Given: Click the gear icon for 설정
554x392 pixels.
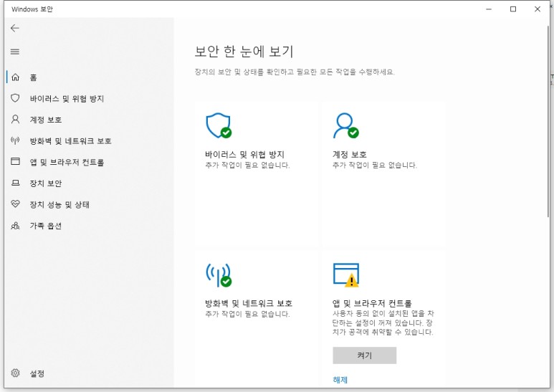Looking at the screenshot, I should [15, 373].
